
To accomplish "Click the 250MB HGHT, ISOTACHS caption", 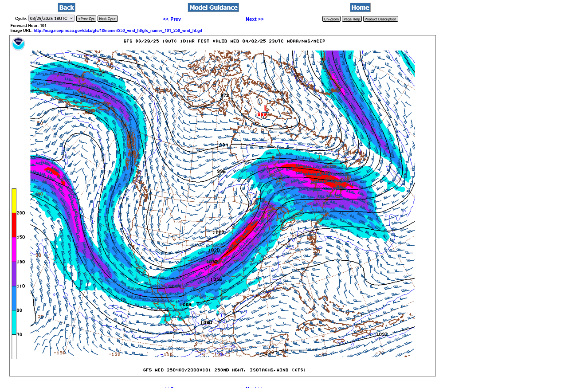I will click(x=224, y=370).
